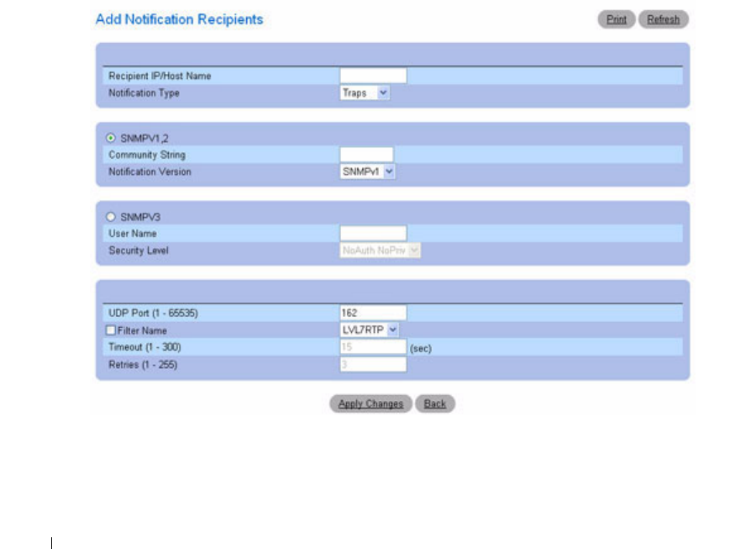This screenshot has height=549, width=756.
Task: Click the Add Notification Recipients heading
Action: tap(180, 19)
